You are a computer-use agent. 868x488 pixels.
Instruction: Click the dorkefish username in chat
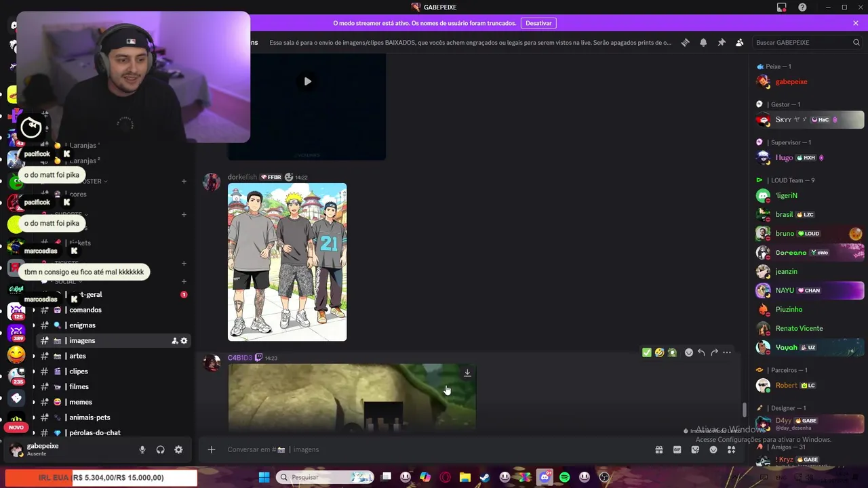[x=242, y=177]
